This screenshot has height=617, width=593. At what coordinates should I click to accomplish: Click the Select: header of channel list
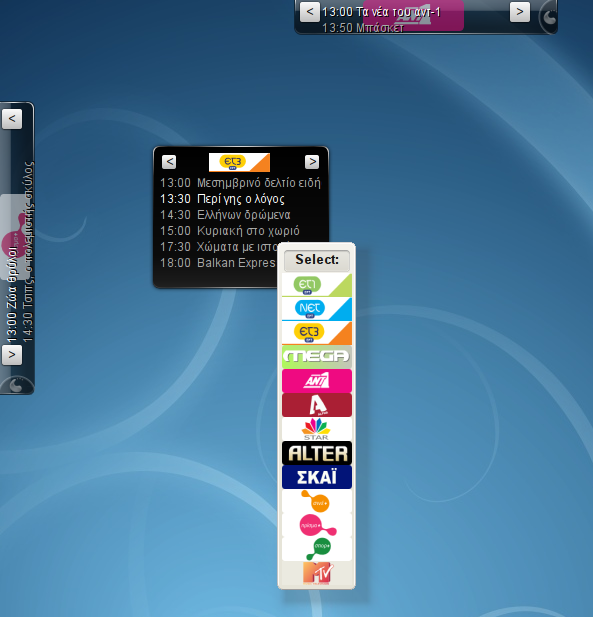point(317,260)
